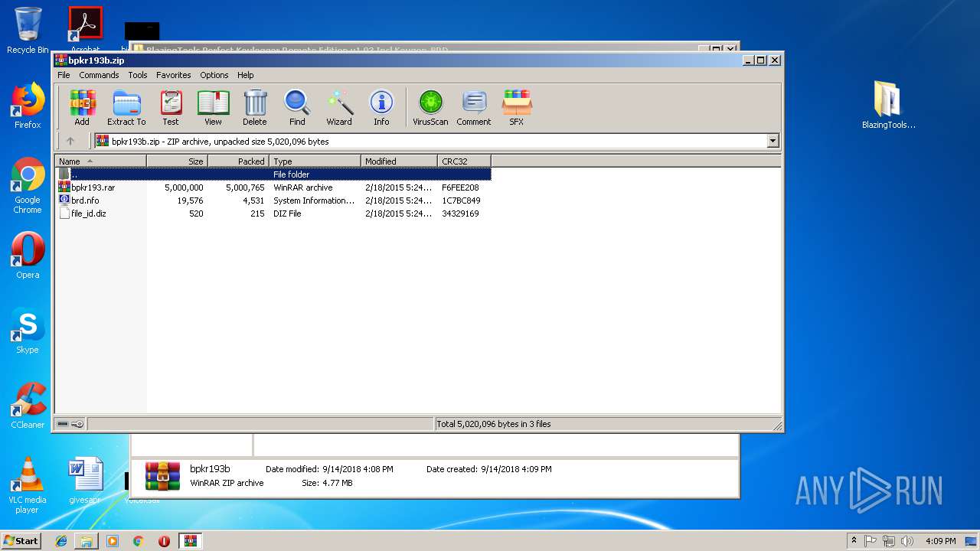Viewport: 980px width, 551px height.
Task: Go up one folder level arrow
Action: tap(70, 141)
